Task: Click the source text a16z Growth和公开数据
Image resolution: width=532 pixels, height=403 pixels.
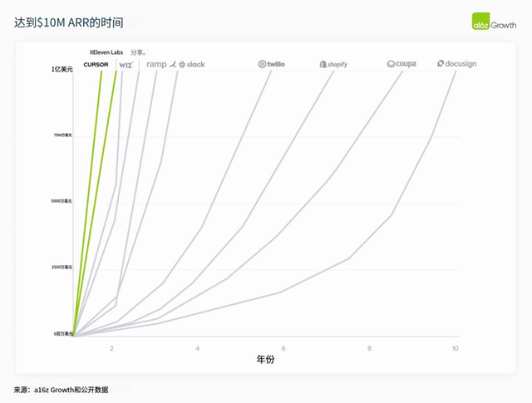Action: tap(71, 390)
